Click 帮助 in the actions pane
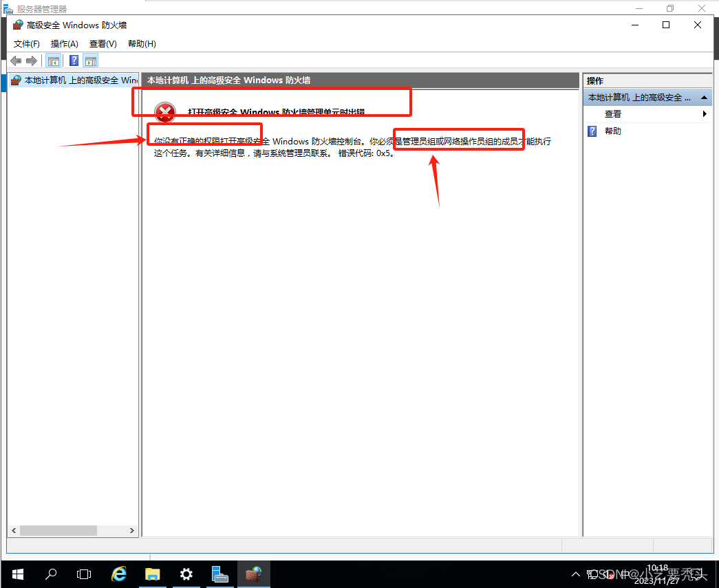 click(612, 131)
